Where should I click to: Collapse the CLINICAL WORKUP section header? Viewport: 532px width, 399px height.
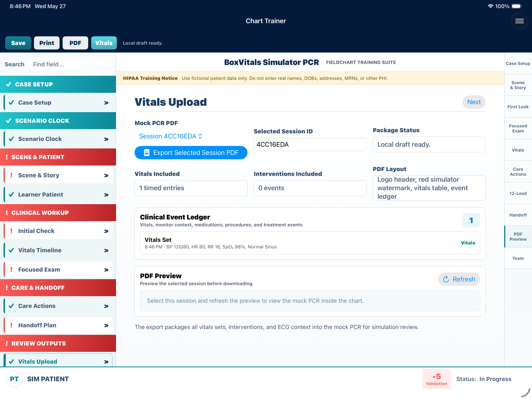58,213
